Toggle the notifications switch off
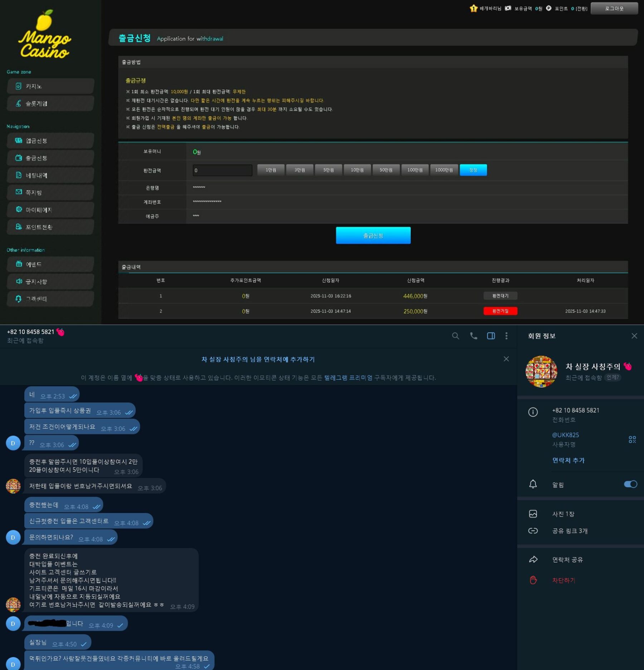The height and width of the screenshot is (670, 644). click(x=630, y=484)
